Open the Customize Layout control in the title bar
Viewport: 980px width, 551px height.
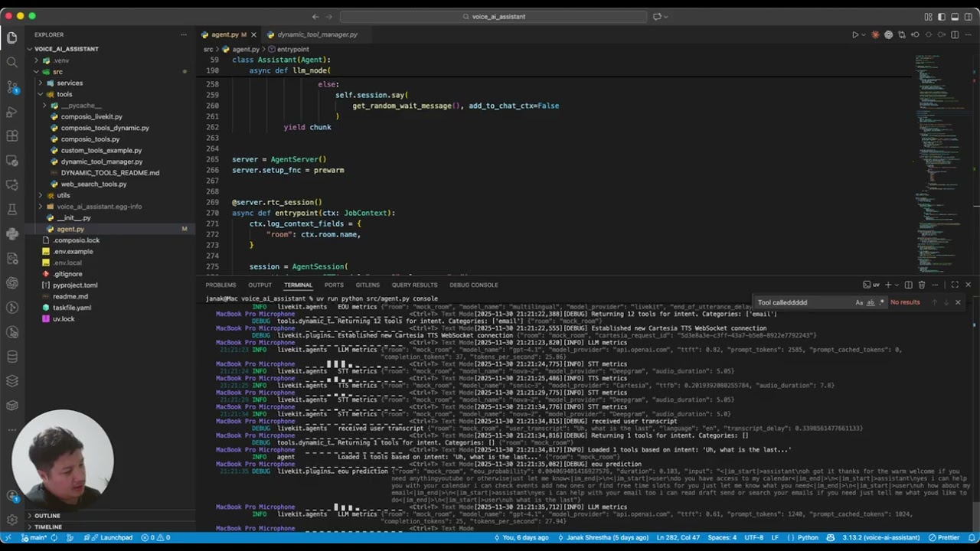pyautogui.click(x=928, y=17)
